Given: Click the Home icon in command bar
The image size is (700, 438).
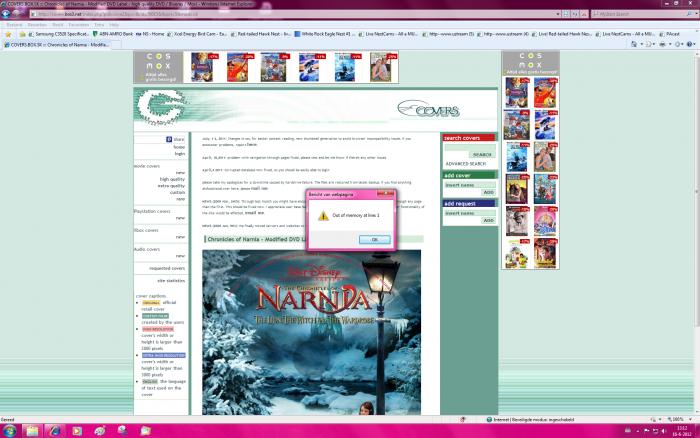Looking at the screenshot, I should (x=634, y=44).
